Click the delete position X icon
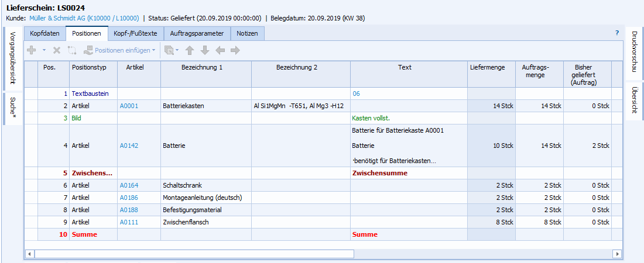Image resolution: width=644 pixels, height=263 pixels. tap(57, 51)
